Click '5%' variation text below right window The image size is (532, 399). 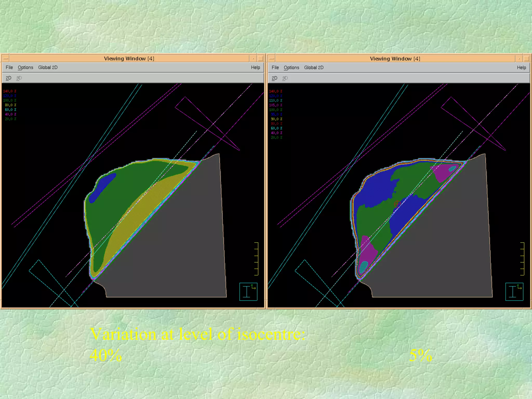[x=421, y=355]
